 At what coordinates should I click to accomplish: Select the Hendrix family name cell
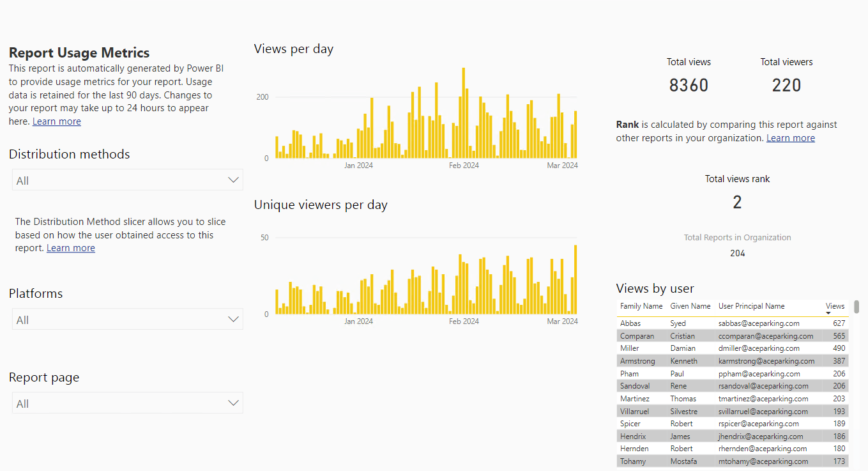(633, 436)
